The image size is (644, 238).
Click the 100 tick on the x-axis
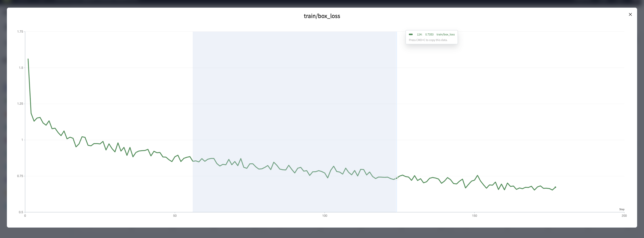[325, 216]
